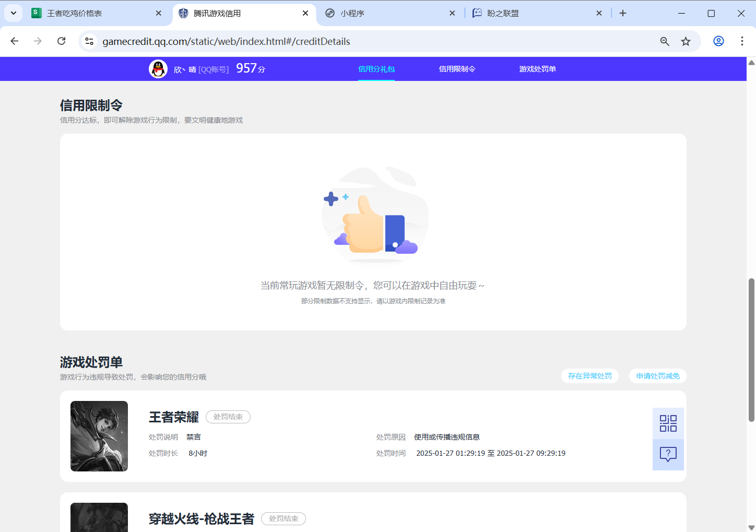Click the QQ avatar icon in the header

pos(158,68)
